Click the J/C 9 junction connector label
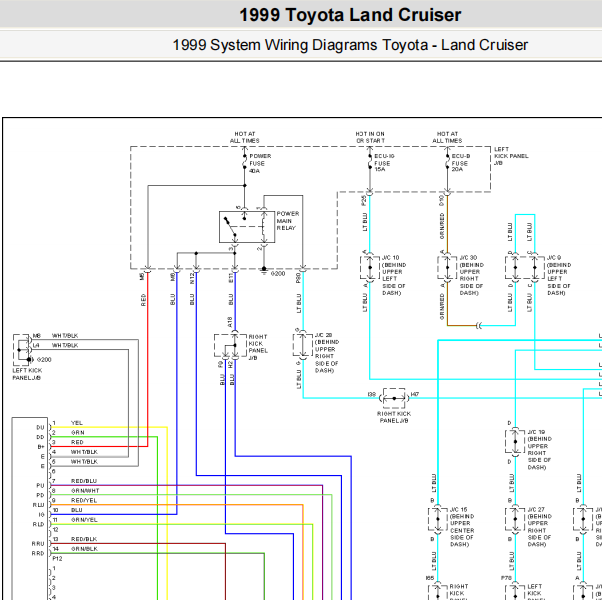Viewport: 602px width, 600px height. click(559, 275)
